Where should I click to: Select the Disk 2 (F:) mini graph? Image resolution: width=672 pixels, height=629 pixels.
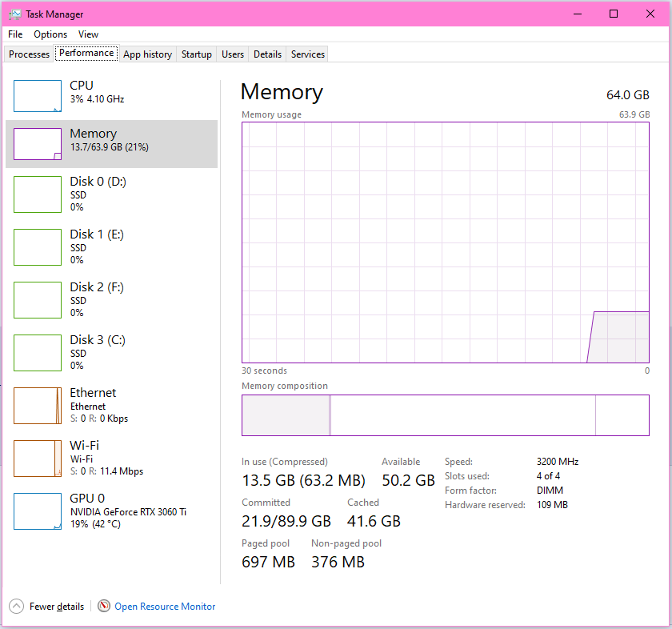(38, 300)
